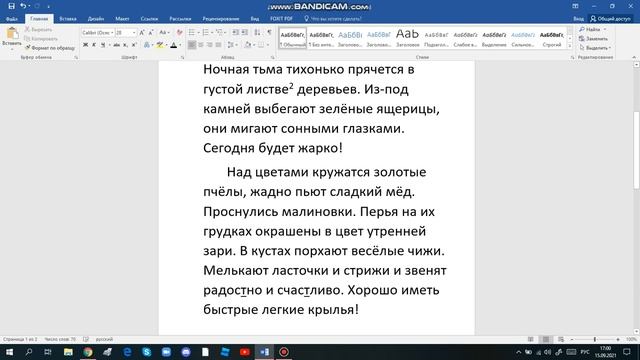Open the Файл tab
Image resolution: width=640 pixels, height=360 pixels.
click(x=12, y=19)
